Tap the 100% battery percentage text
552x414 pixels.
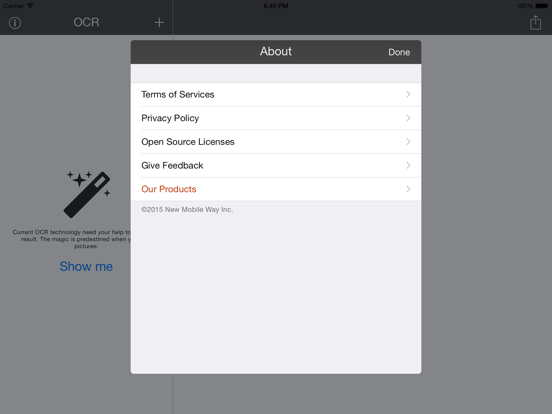click(525, 6)
